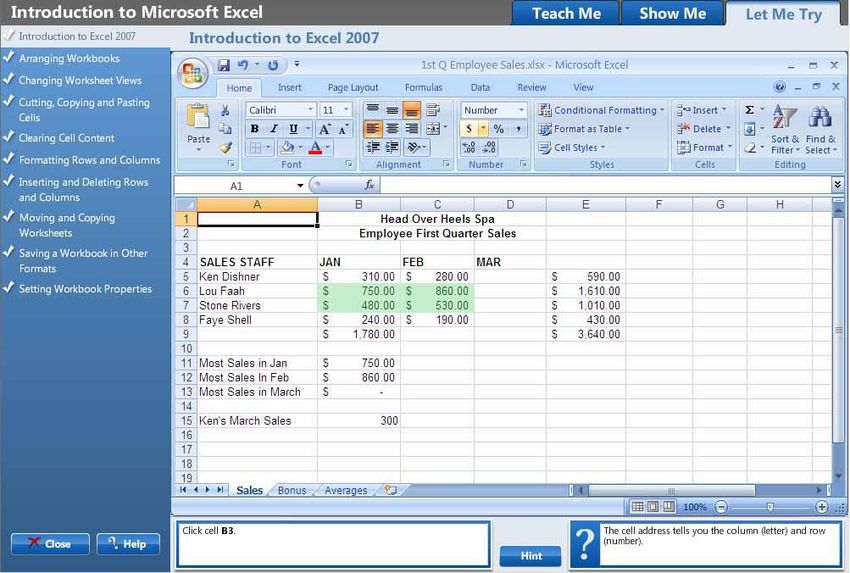This screenshot has width=850, height=573.
Task: Open the Number format combo box
Action: pyautogui.click(x=493, y=110)
